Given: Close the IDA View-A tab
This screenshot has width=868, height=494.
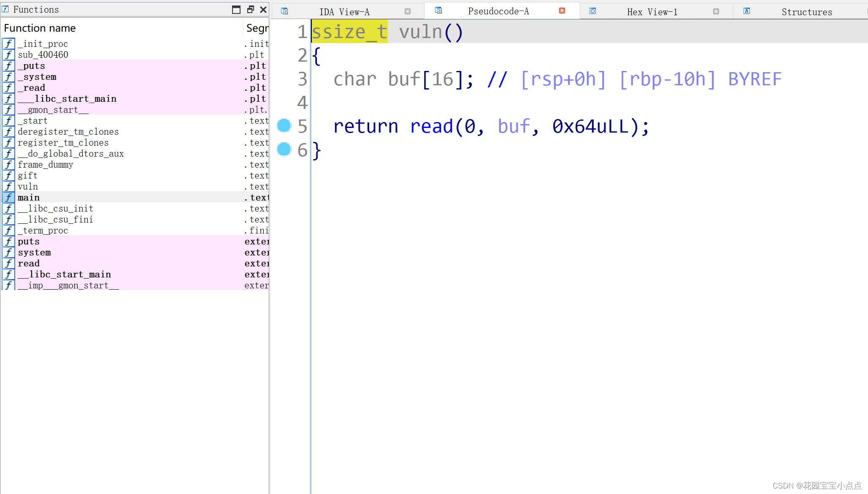Looking at the screenshot, I should (408, 12).
